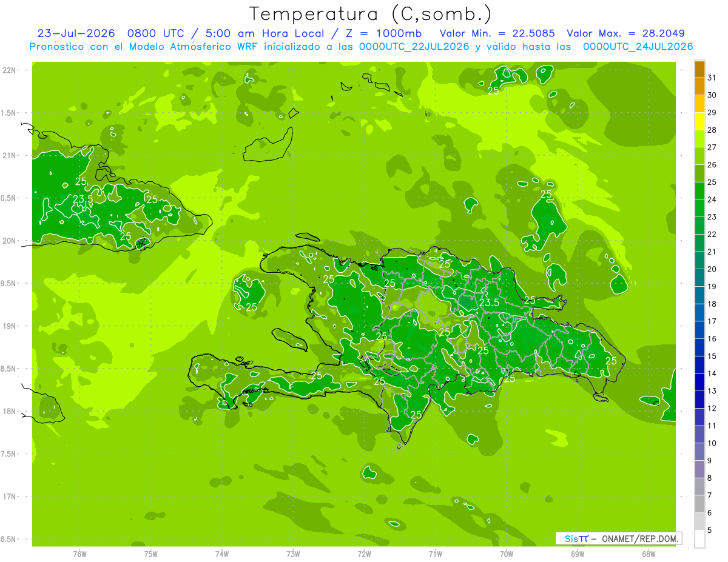Click the 7.5N latitude axis label
728x562 pixels.
coord(9,454)
